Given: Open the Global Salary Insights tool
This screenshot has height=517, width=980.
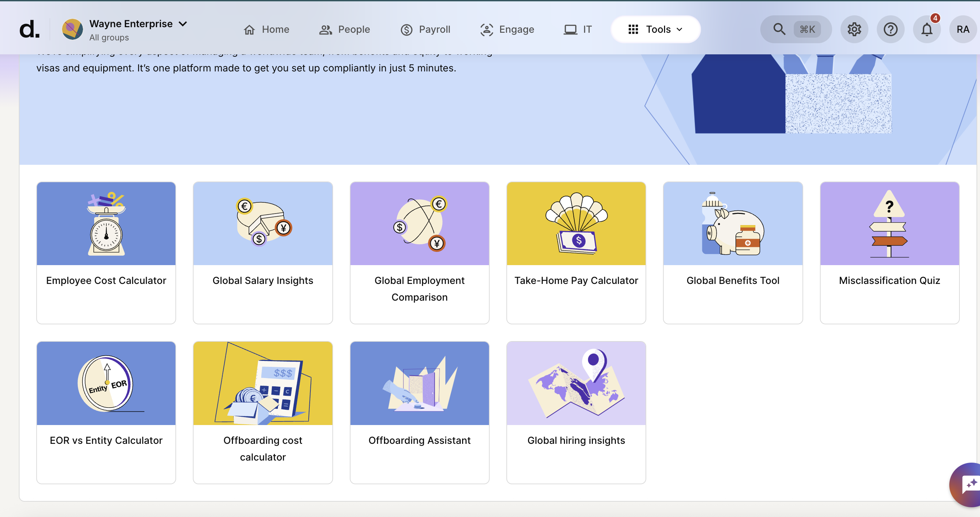Looking at the screenshot, I should pyautogui.click(x=263, y=253).
